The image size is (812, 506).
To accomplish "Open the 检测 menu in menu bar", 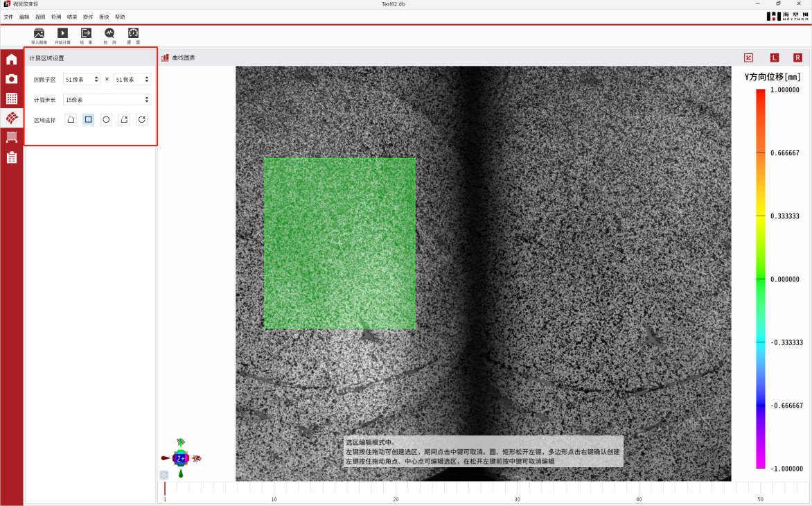I will coord(56,17).
